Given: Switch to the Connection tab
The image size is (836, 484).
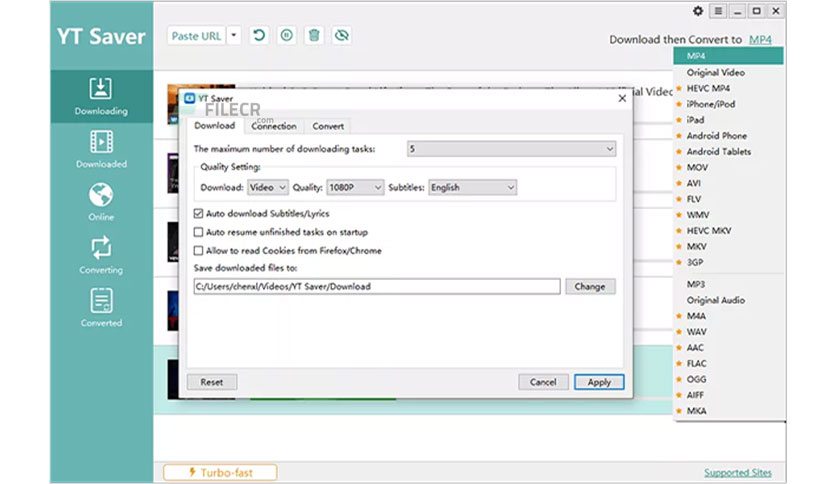Looking at the screenshot, I should 274,126.
